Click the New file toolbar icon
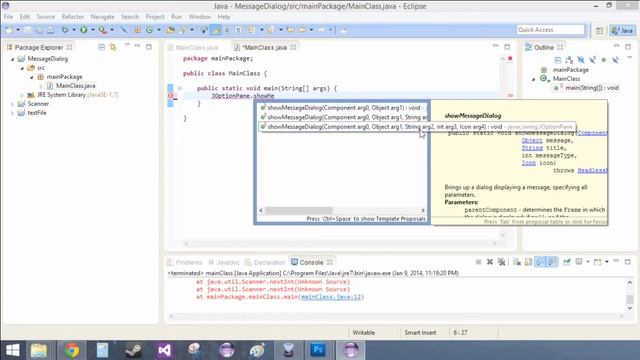 point(9,30)
